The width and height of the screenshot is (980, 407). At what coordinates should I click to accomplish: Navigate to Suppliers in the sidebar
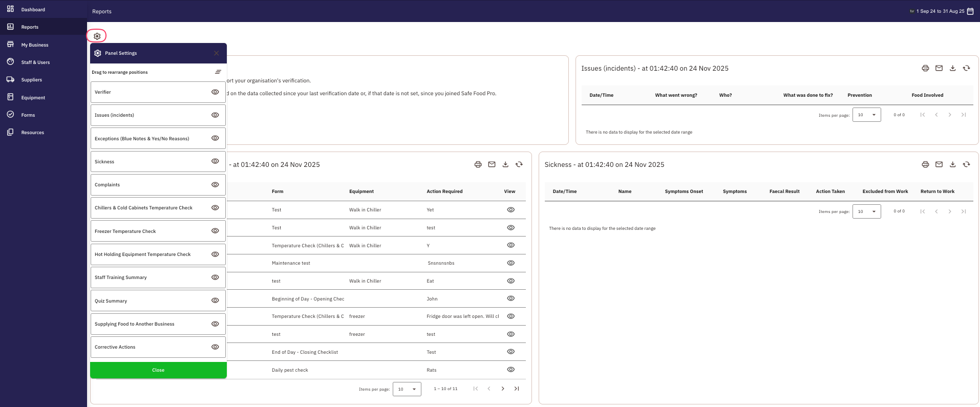coord(31,80)
